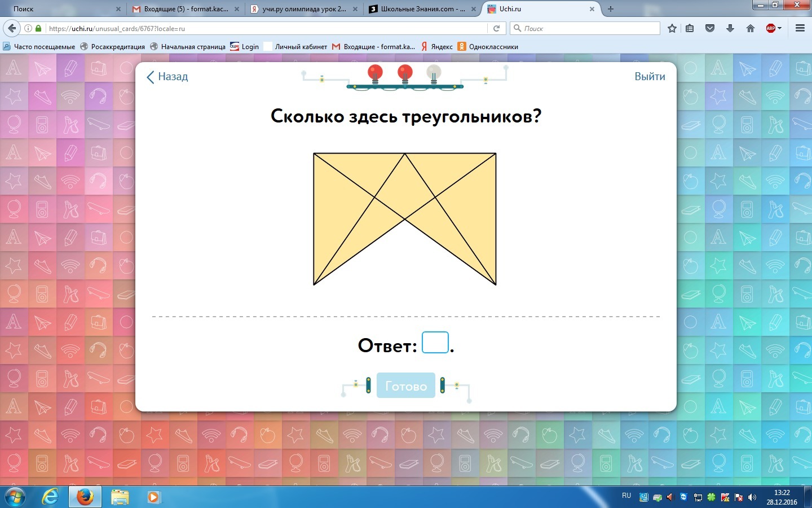Viewport: 812px width, 508px height.
Task: Click the Show desktop strip
Action: (x=808, y=497)
